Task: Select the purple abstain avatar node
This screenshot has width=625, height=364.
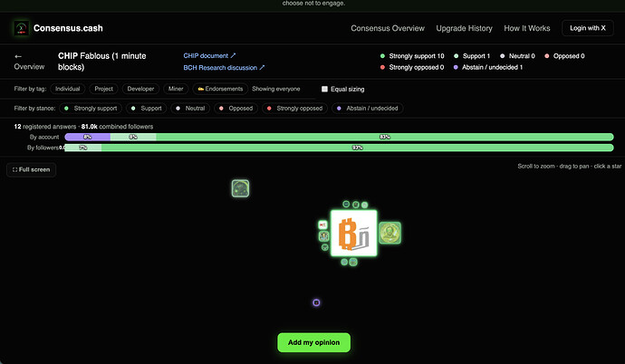Action: coord(316,302)
